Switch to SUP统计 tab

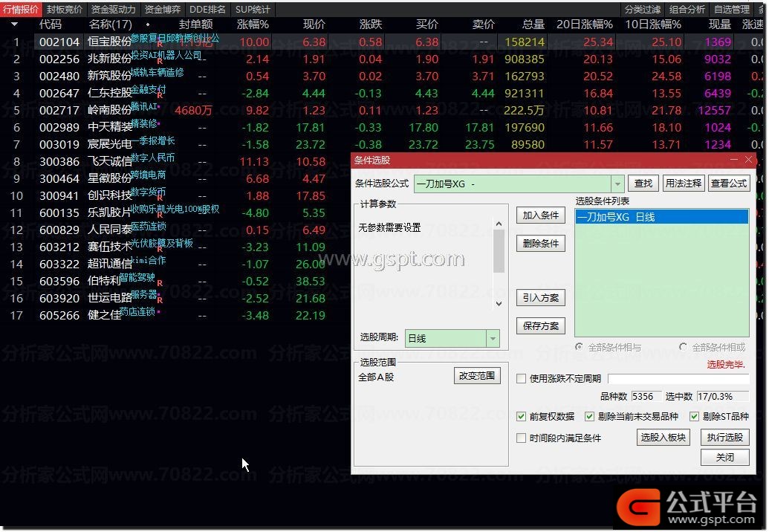[x=253, y=10]
